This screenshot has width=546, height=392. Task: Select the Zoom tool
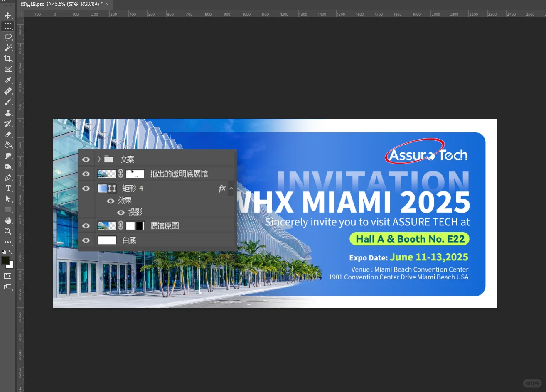[8, 231]
